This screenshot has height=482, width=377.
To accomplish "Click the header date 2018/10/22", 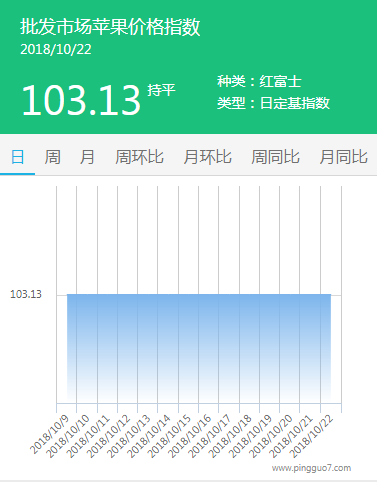I will click(x=56, y=49).
